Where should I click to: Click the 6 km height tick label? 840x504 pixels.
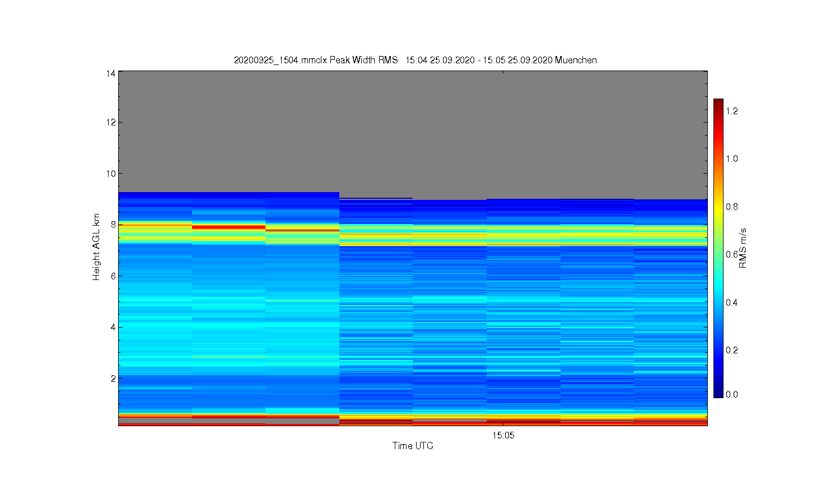[x=113, y=276]
